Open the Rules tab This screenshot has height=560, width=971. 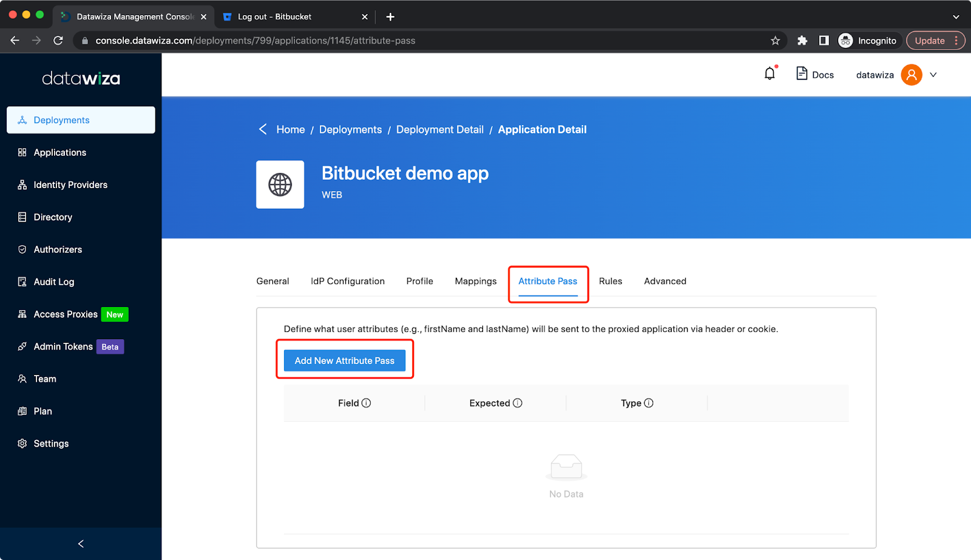tap(611, 281)
